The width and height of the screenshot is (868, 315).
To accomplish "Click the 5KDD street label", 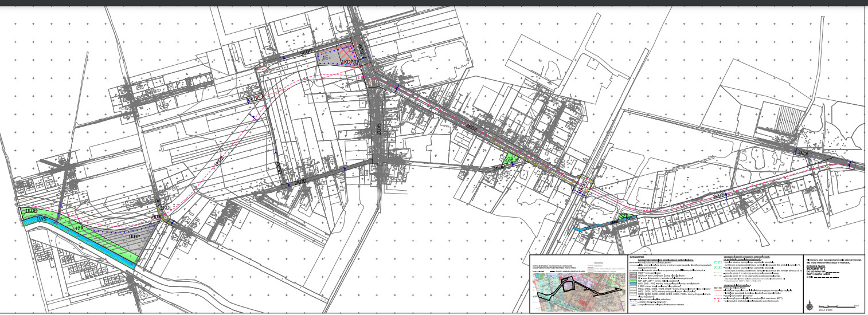I will [x=306, y=52].
